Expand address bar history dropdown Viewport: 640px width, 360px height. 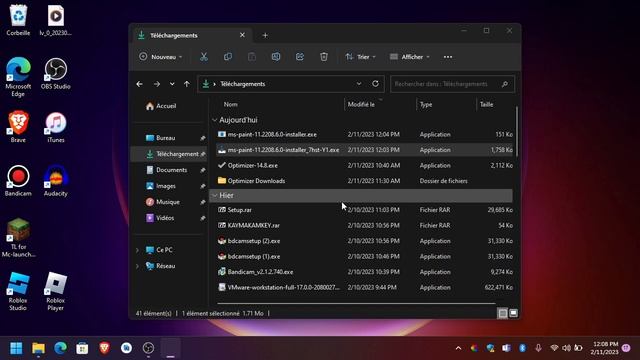pos(359,84)
